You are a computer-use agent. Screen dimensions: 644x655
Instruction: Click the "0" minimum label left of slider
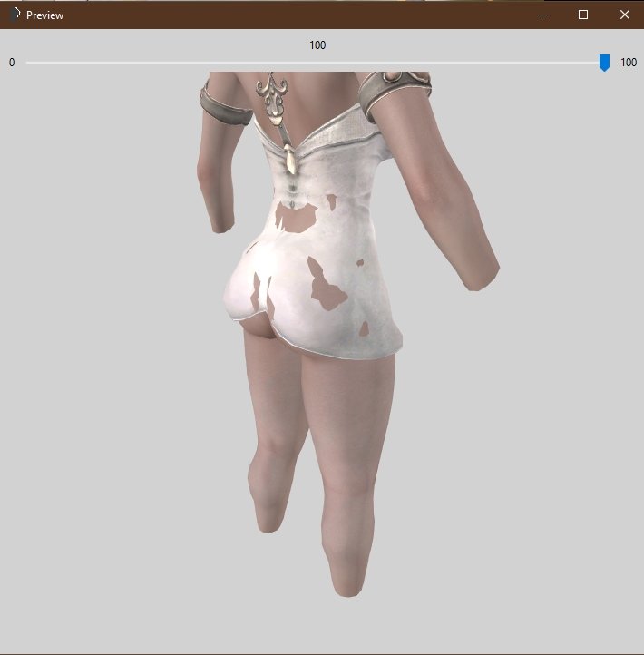click(x=12, y=63)
